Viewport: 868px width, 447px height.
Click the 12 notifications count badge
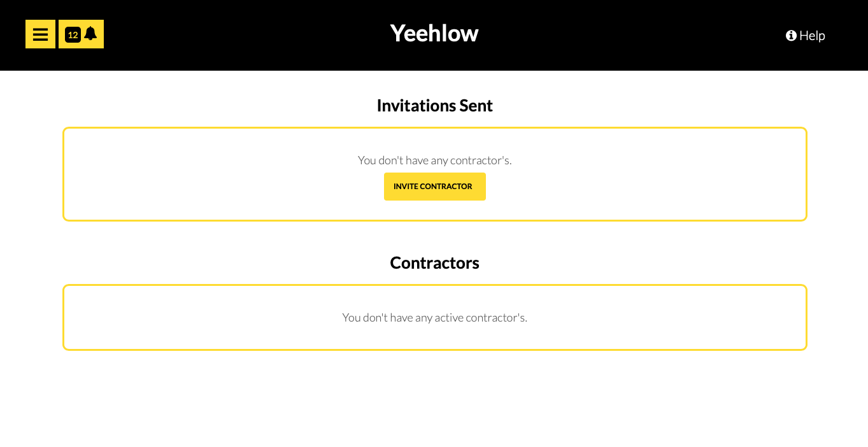[73, 35]
